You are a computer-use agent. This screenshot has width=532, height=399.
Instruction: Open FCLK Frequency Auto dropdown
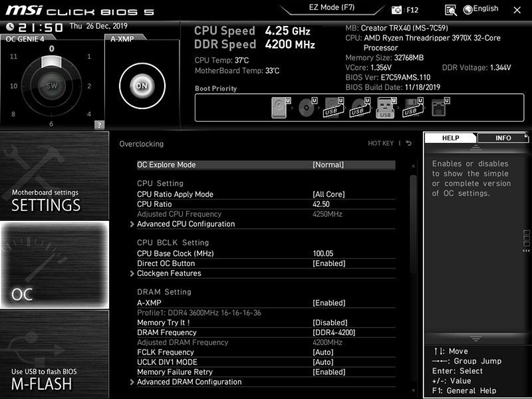[x=323, y=352]
